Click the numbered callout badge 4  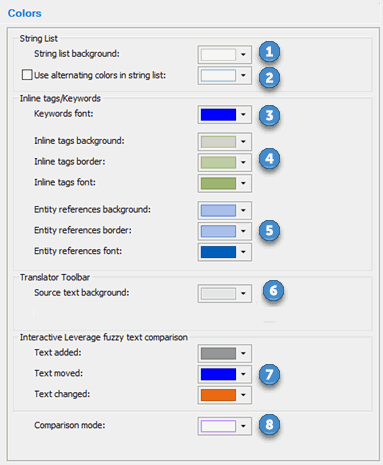click(269, 159)
